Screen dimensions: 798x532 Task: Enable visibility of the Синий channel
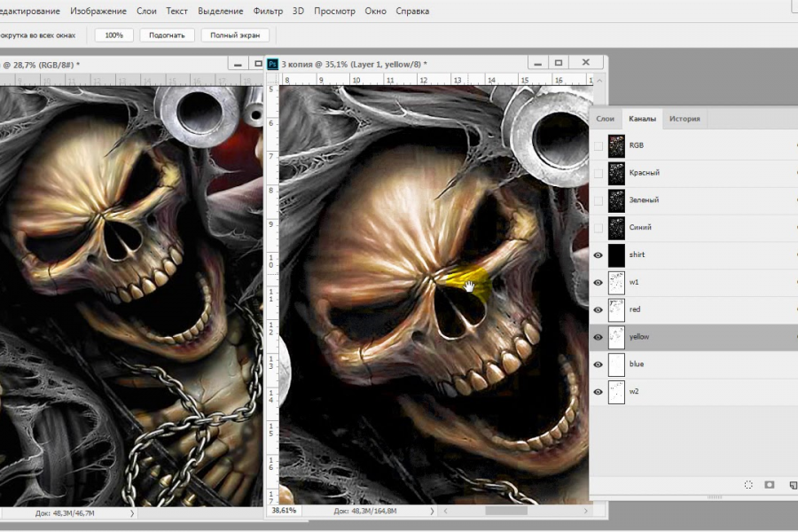click(598, 227)
